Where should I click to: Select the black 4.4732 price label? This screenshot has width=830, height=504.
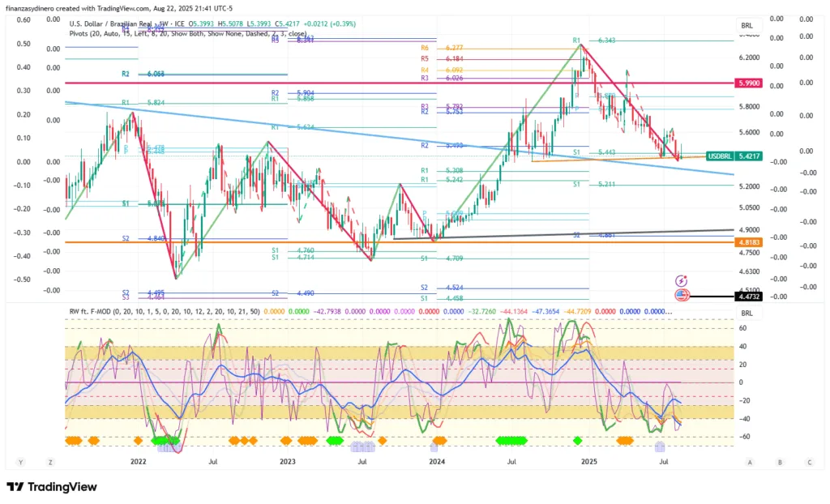click(748, 297)
